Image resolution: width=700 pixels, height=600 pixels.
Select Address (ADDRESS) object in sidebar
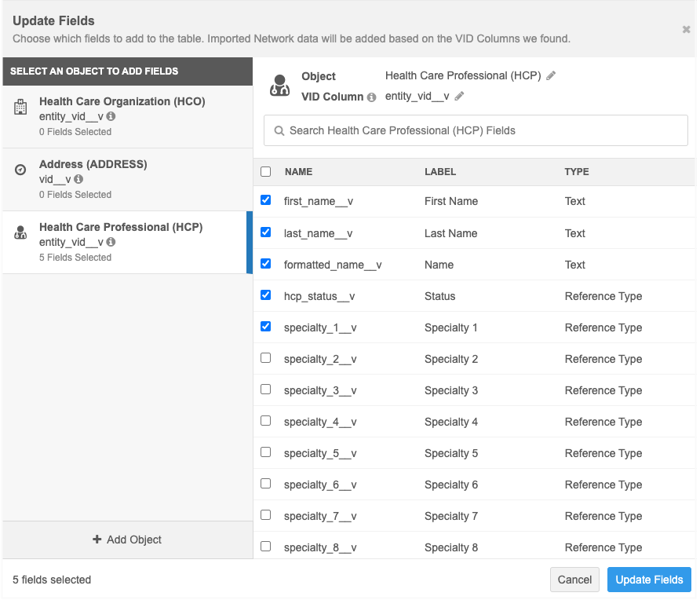tap(93, 164)
